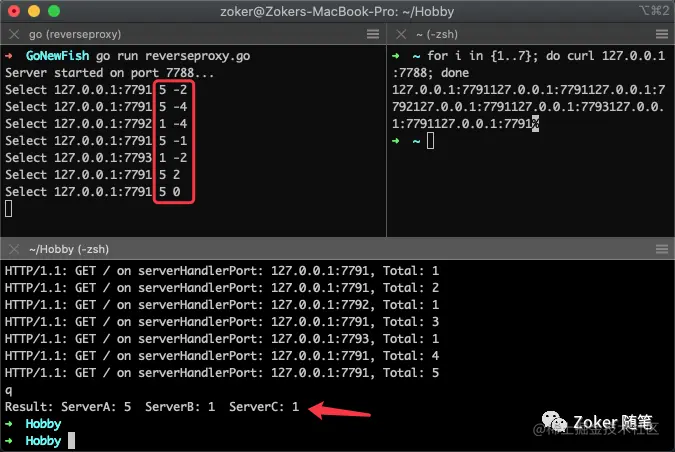Click the red close window button
This screenshot has width=675, height=452.
pyautogui.click(x=14, y=11)
